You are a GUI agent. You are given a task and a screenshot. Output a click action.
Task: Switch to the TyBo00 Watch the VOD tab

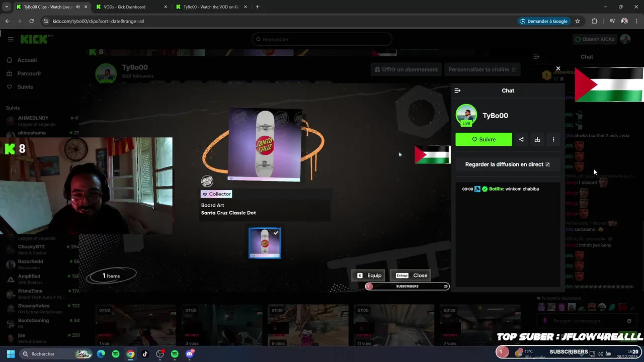[211, 7]
